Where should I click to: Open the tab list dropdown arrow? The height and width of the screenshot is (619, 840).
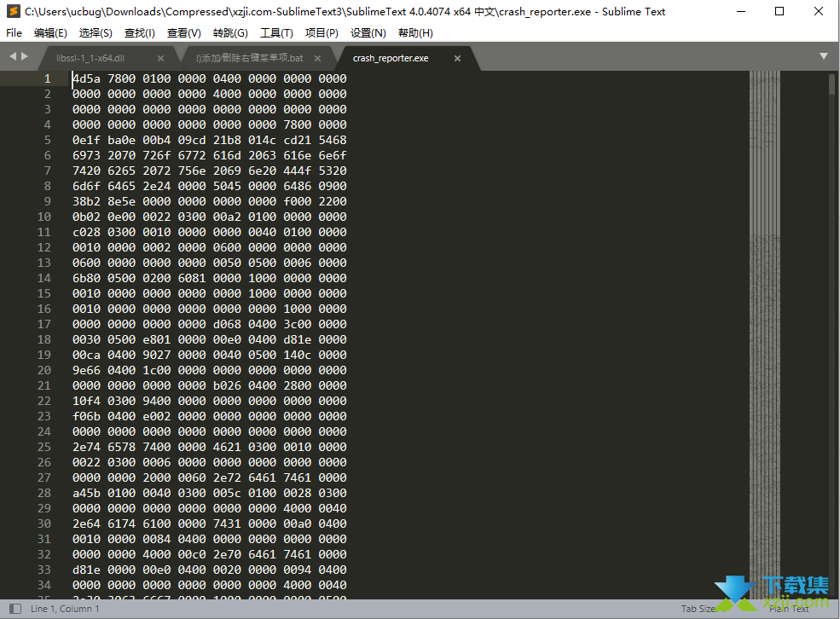point(824,56)
